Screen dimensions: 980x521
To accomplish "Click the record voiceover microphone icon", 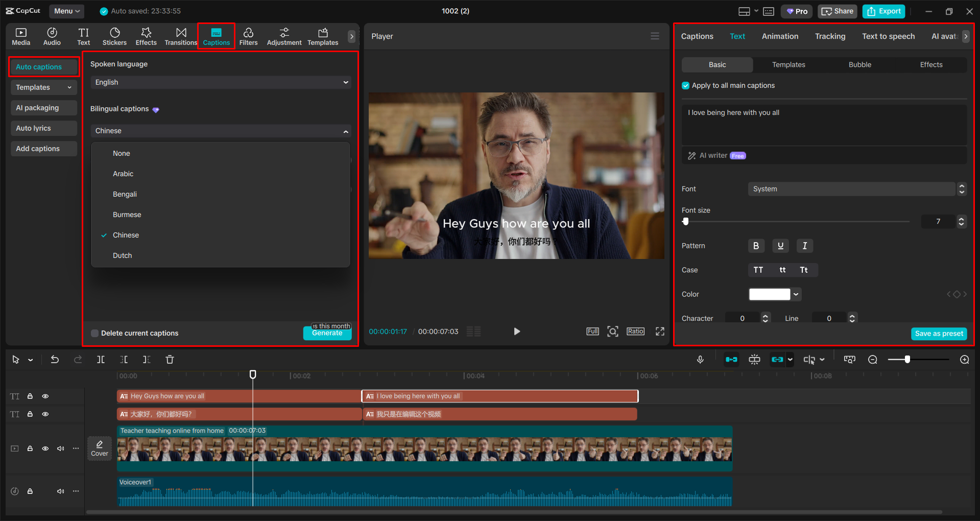I will pos(700,359).
